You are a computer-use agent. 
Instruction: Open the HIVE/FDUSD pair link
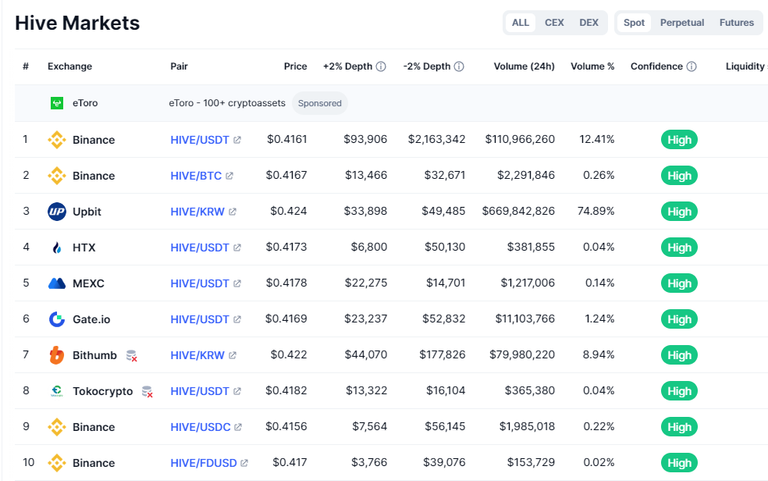203,463
